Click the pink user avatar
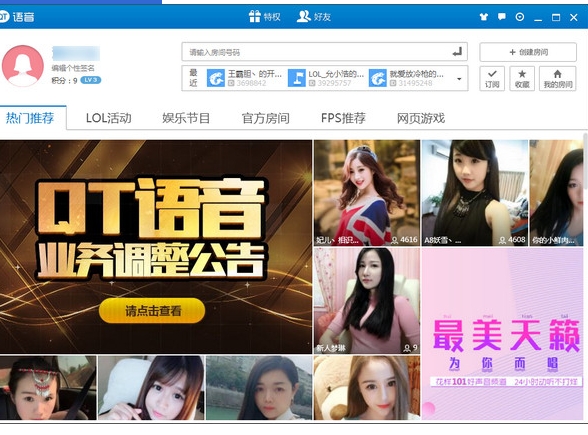This screenshot has height=435, width=588. (x=22, y=66)
